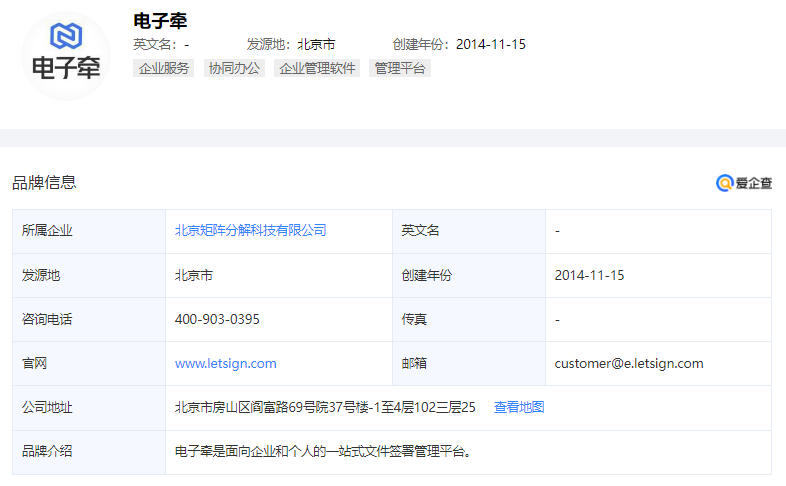Click the phone number 400-903-0395

[x=217, y=319]
